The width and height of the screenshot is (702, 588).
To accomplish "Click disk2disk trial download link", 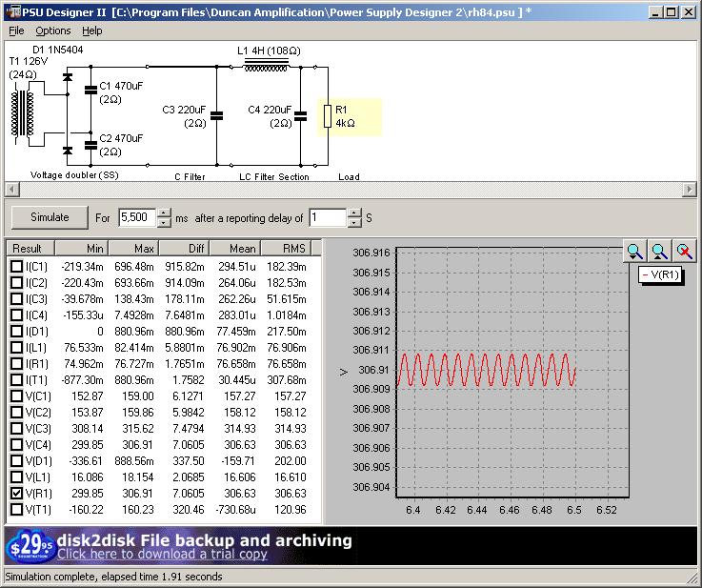I will tap(162, 555).
